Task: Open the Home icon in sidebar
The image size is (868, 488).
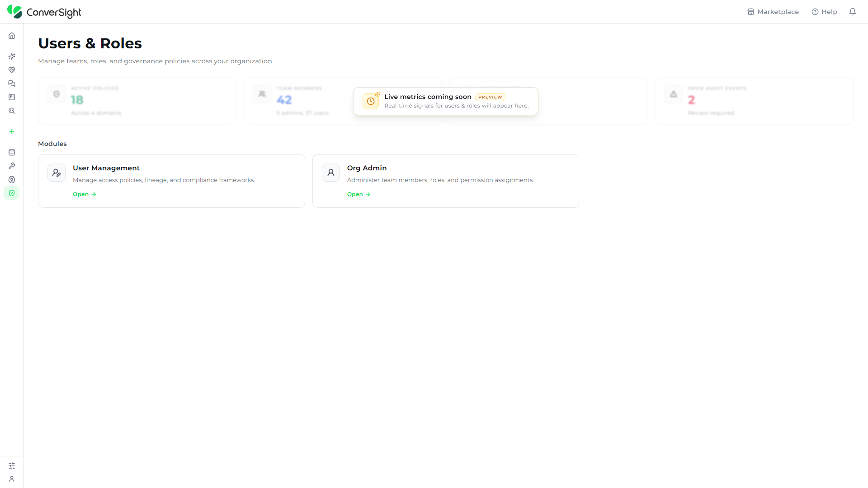Action: [12, 36]
